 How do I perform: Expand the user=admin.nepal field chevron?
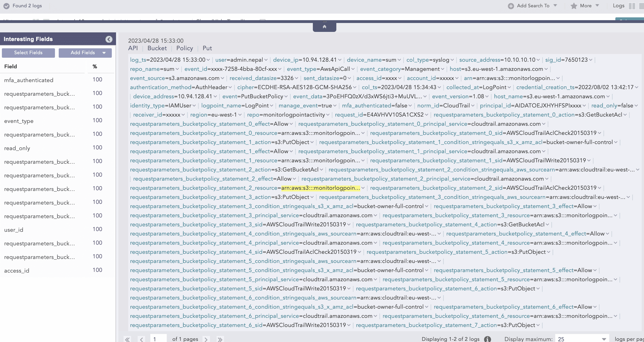coord(266,60)
